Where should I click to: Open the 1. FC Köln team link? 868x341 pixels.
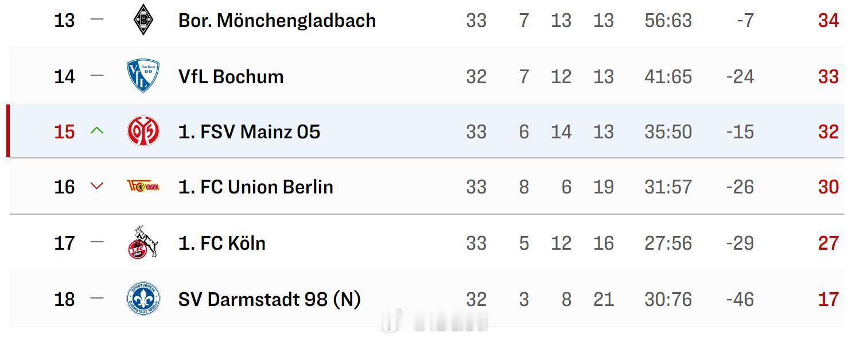click(x=221, y=243)
